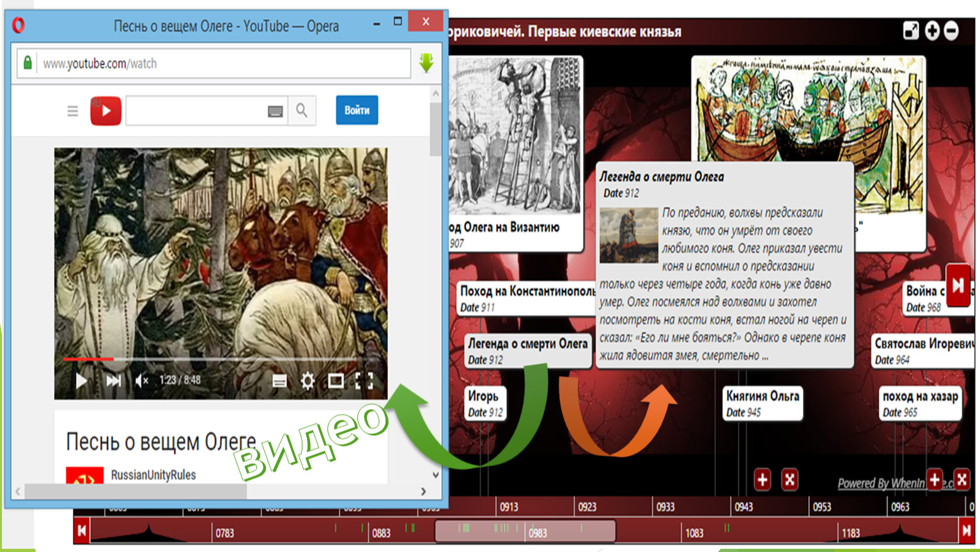Click the horizontal scrollbar right arrow
The height and width of the screenshot is (552, 980).
pos(423,491)
